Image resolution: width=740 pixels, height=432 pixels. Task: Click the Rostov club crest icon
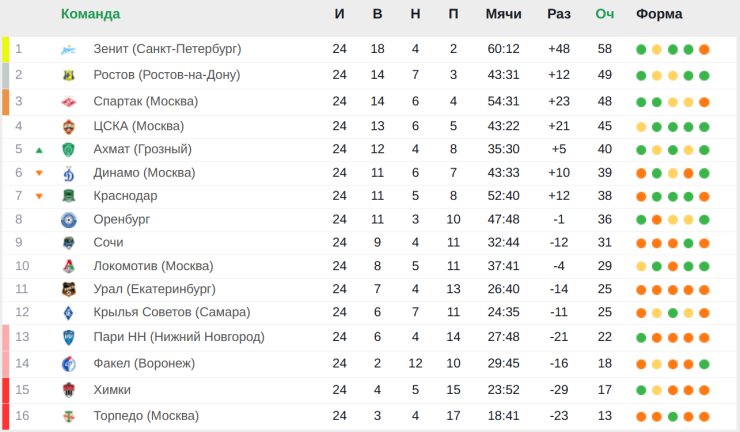click(x=68, y=75)
